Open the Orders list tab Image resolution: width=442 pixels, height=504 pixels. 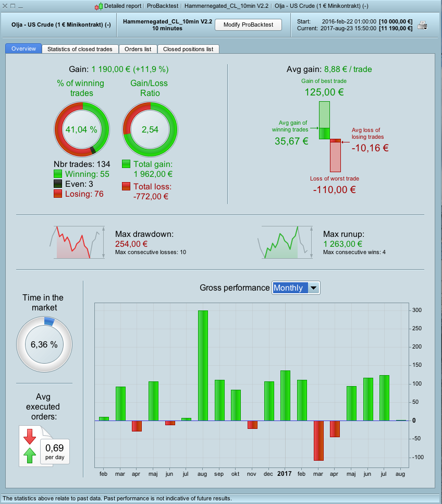point(138,49)
